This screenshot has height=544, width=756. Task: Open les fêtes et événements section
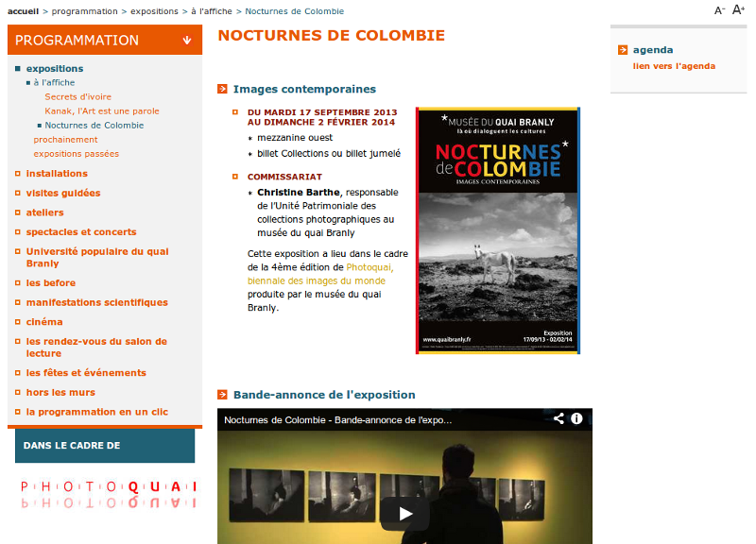click(x=86, y=373)
